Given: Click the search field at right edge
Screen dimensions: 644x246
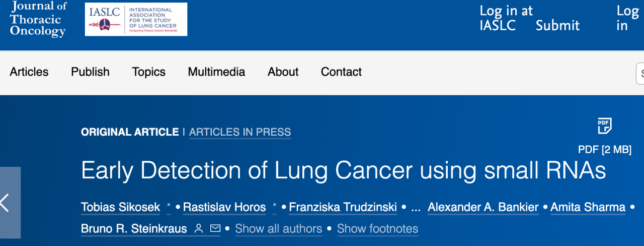Looking at the screenshot, I should (640, 73).
